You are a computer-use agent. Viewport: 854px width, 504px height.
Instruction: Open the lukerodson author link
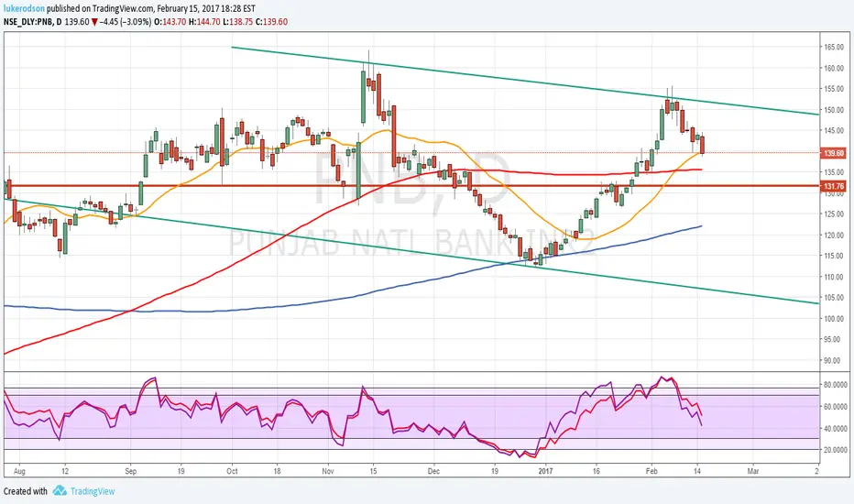coord(25,9)
